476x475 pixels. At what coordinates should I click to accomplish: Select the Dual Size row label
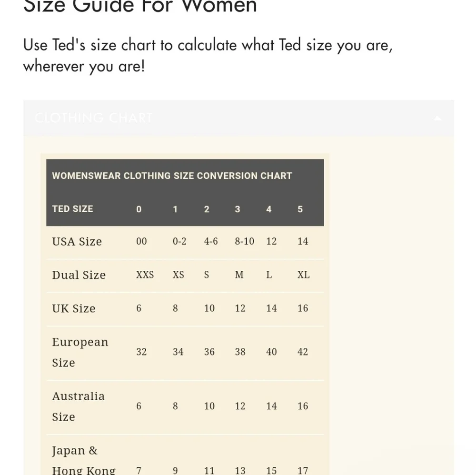79,275
